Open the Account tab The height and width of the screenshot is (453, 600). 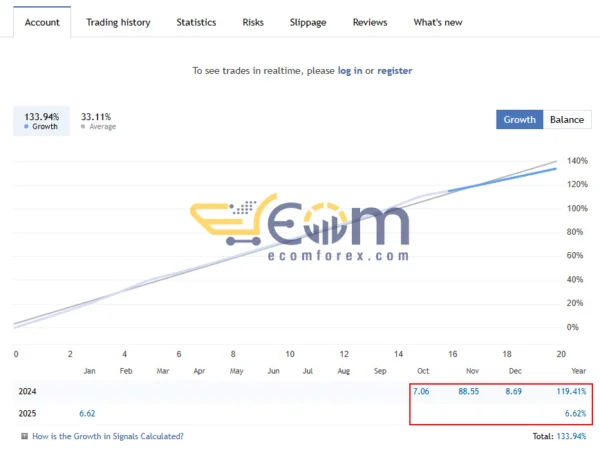[42, 22]
